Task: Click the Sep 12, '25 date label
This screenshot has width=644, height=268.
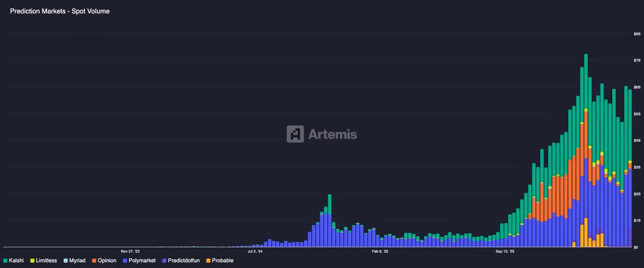Action: tap(504, 251)
